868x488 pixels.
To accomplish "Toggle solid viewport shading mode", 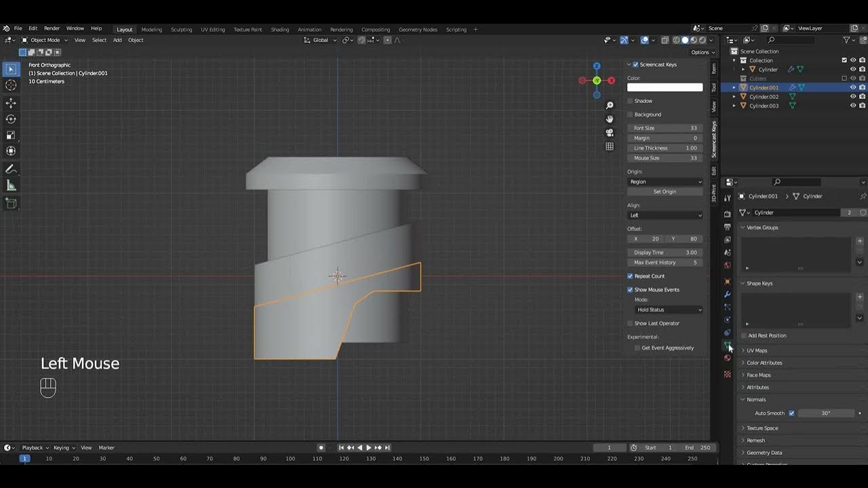I will (685, 40).
